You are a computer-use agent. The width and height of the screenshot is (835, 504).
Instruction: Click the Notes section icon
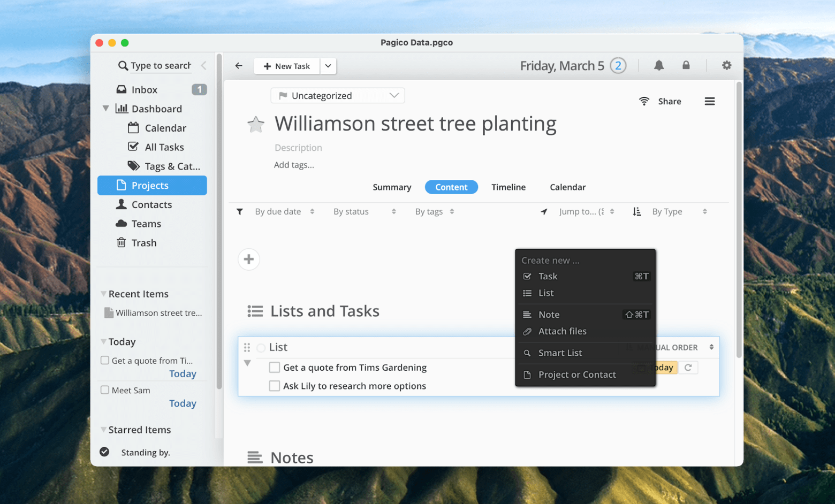255,457
